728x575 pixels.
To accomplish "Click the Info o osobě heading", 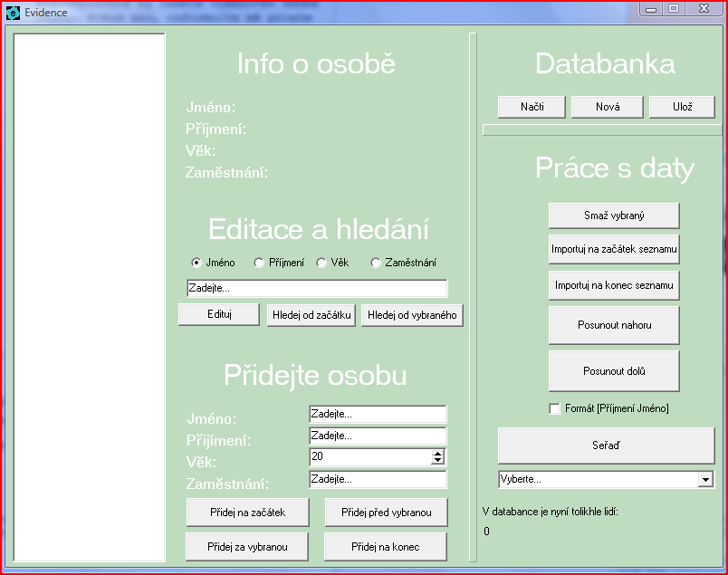I will click(316, 63).
